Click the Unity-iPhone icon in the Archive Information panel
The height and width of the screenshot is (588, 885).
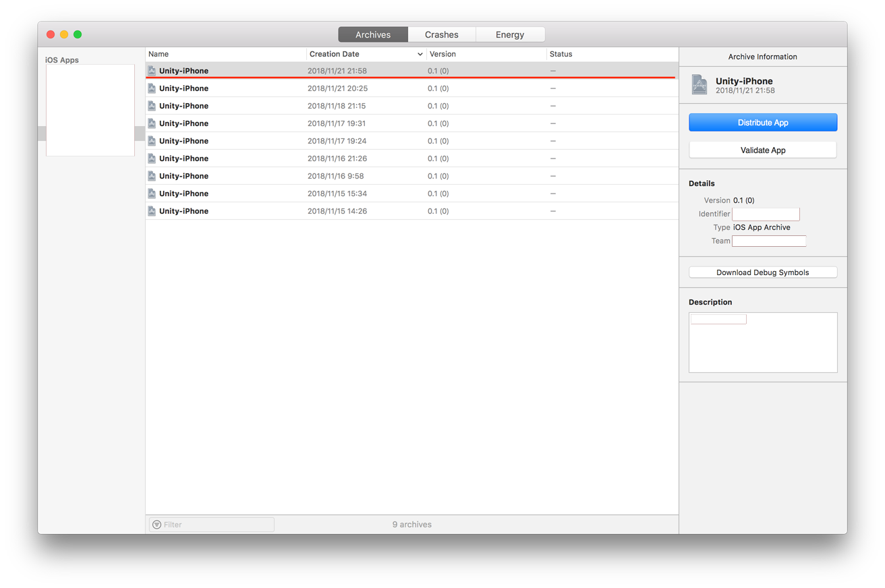coord(700,84)
